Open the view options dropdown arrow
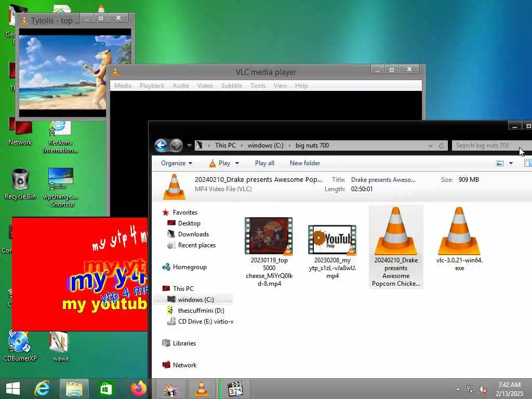 click(511, 163)
